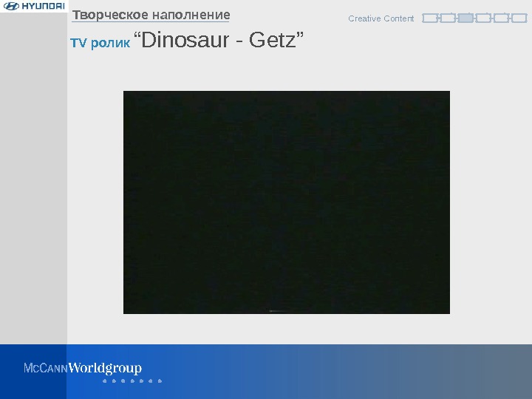Select the fifth progress box
This screenshot has width=532, height=399.
(x=501, y=18)
